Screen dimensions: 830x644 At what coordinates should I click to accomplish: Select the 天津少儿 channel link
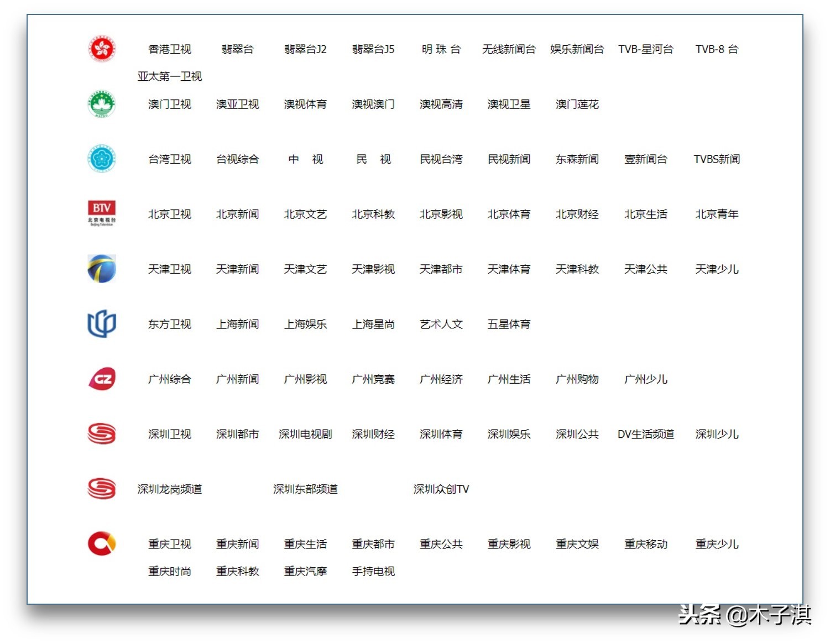click(716, 269)
